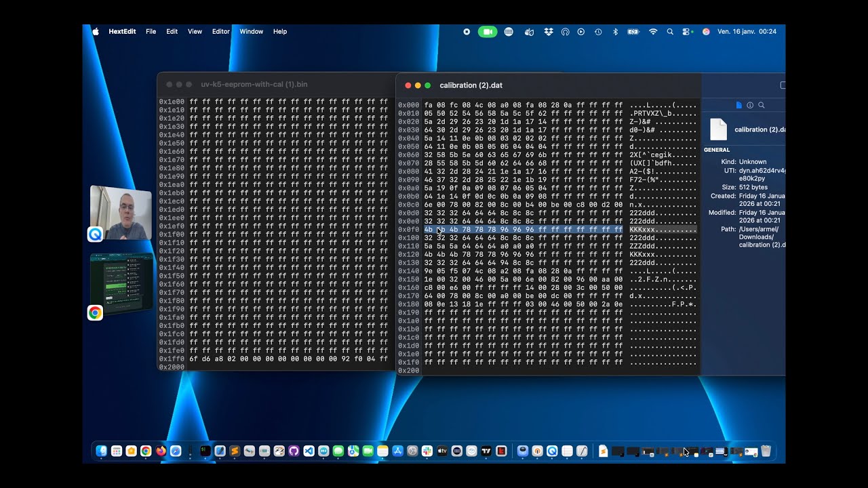Screen dimensions: 868x488
Task: Open Launchpad from the Dock
Action: tap(117, 451)
